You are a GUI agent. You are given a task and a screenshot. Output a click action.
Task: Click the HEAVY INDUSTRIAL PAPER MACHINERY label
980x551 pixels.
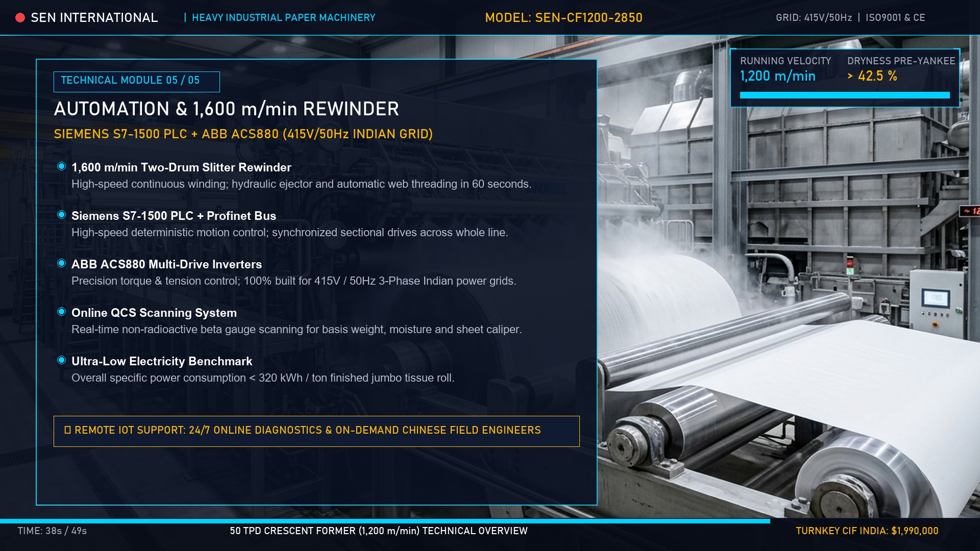[x=283, y=18]
